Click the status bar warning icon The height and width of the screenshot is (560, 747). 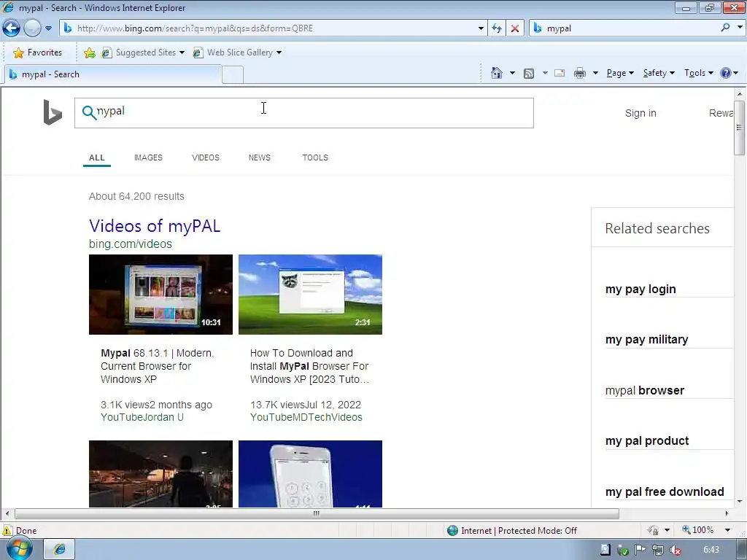coord(7,530)
